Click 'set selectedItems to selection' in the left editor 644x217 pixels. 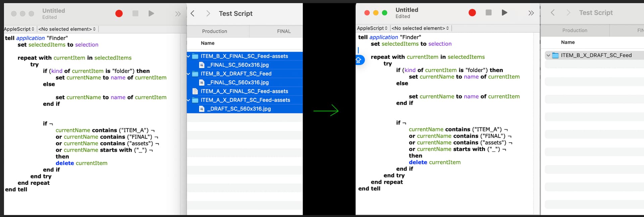point(58,45)
